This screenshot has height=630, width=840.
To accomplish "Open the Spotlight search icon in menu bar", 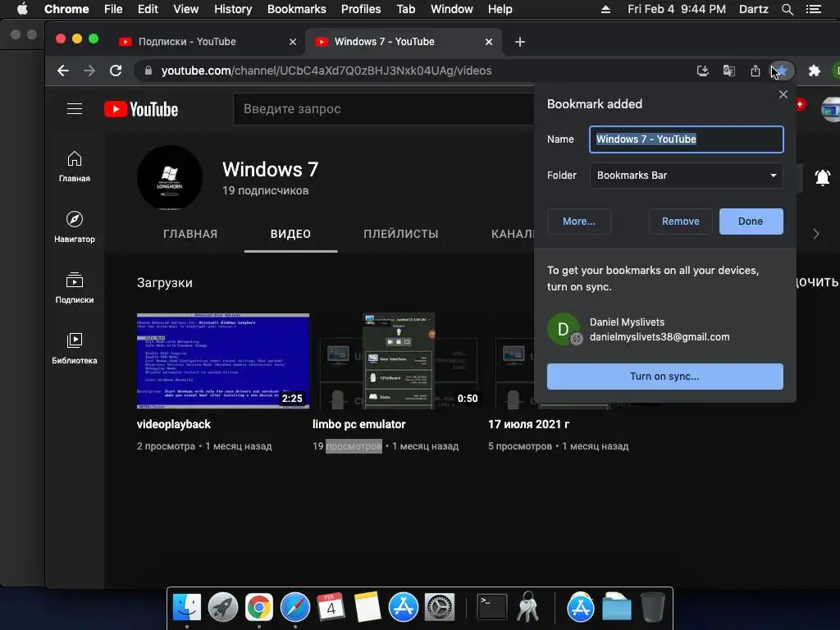I will coord(787,9).
